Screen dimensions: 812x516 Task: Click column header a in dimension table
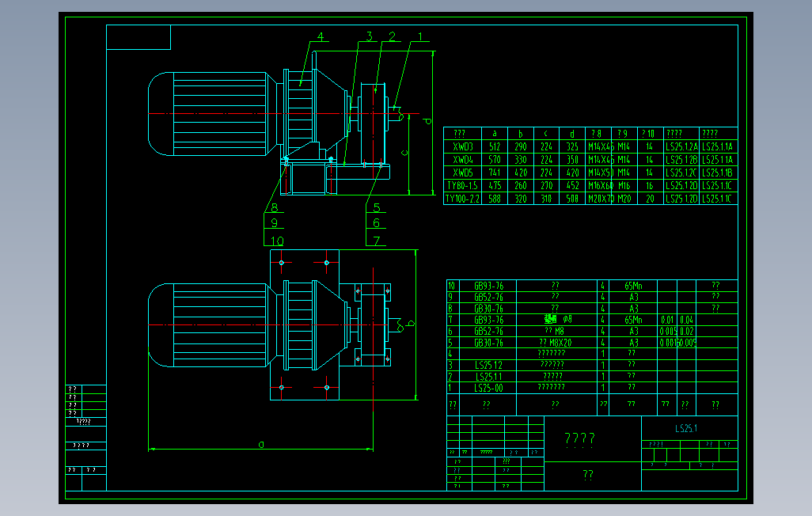(495, 133)
